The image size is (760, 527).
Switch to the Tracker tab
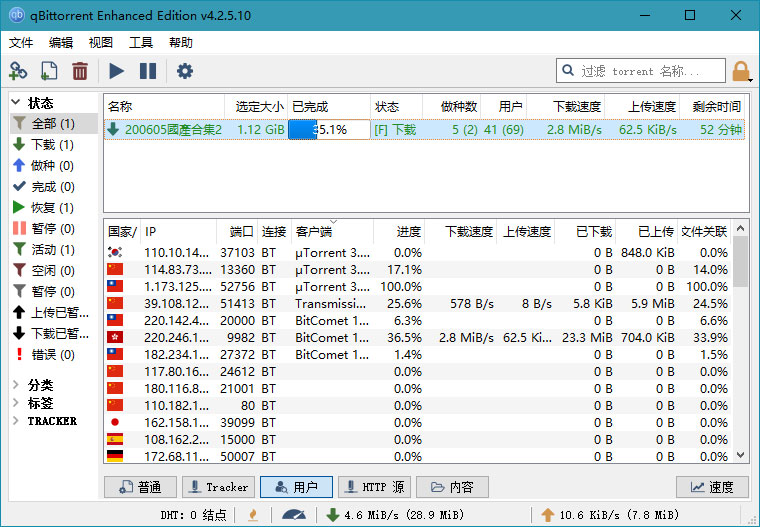point(219,487)
